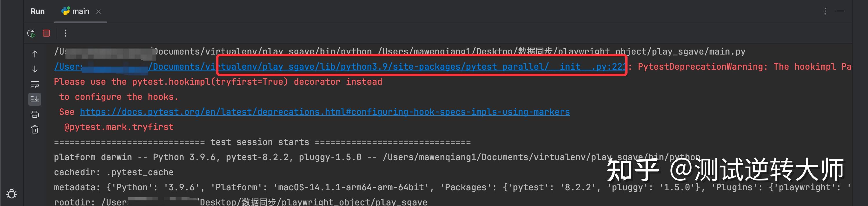Stop the running process
868x206 pixels.
[46, 33]
